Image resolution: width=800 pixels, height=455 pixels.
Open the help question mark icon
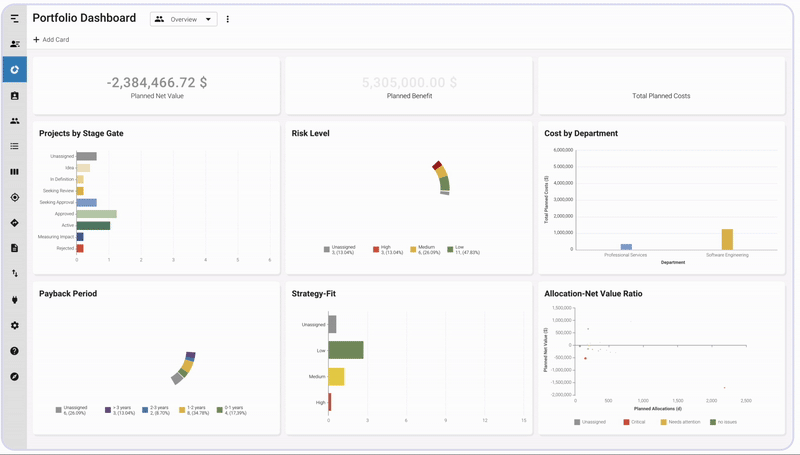14,351
